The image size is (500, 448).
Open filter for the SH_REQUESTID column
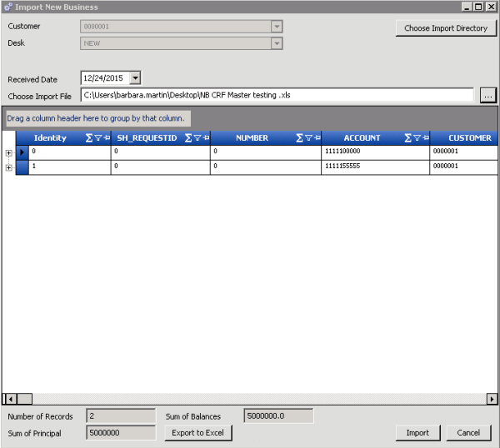[197, 138]
